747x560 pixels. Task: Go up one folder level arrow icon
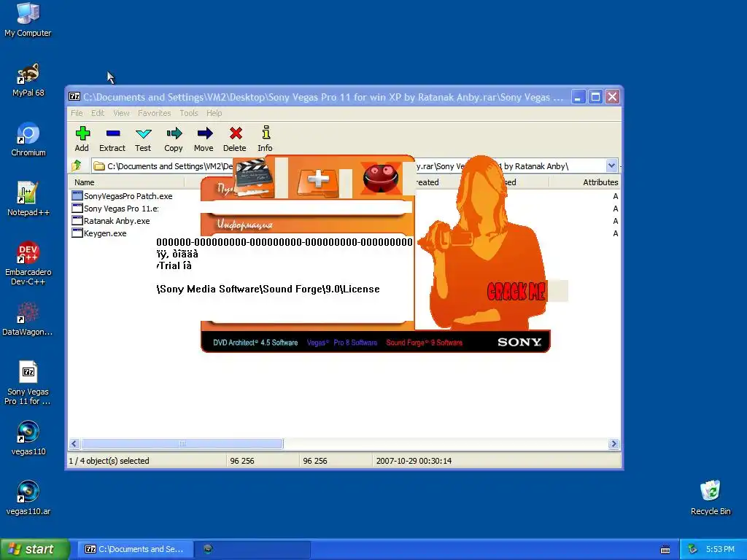point(77,166)
